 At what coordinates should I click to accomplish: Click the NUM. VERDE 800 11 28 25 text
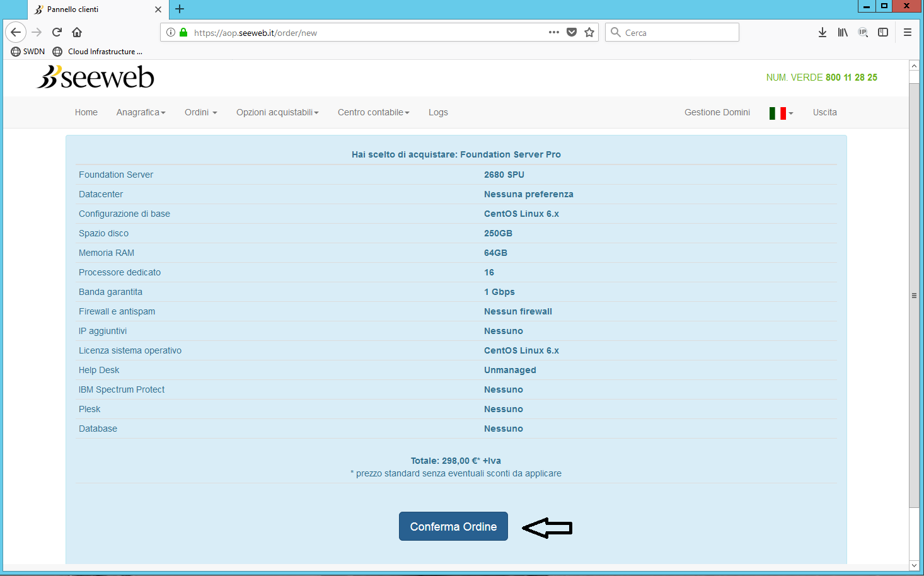tap(821, 78)
